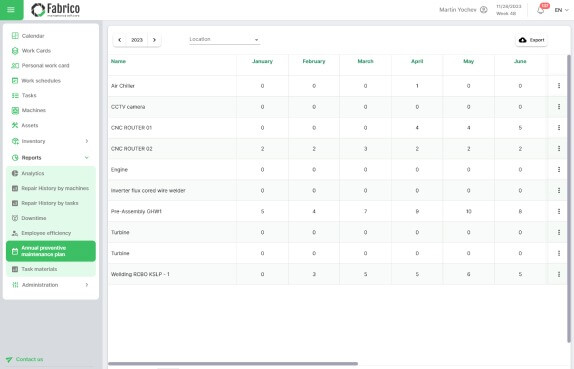This screenshot has width=574, height=369.
Task: Collapse the Reports submenu chevron
Action: click(87, 157)
